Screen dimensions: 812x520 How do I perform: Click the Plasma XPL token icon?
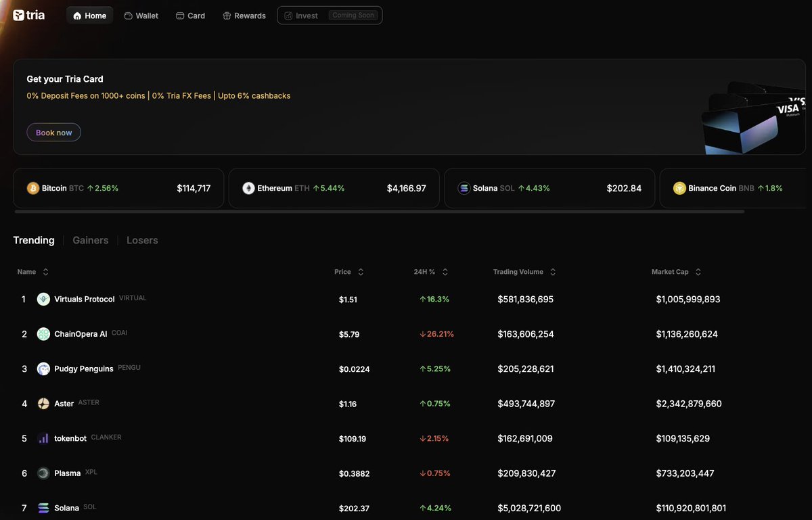coord(43,473)
